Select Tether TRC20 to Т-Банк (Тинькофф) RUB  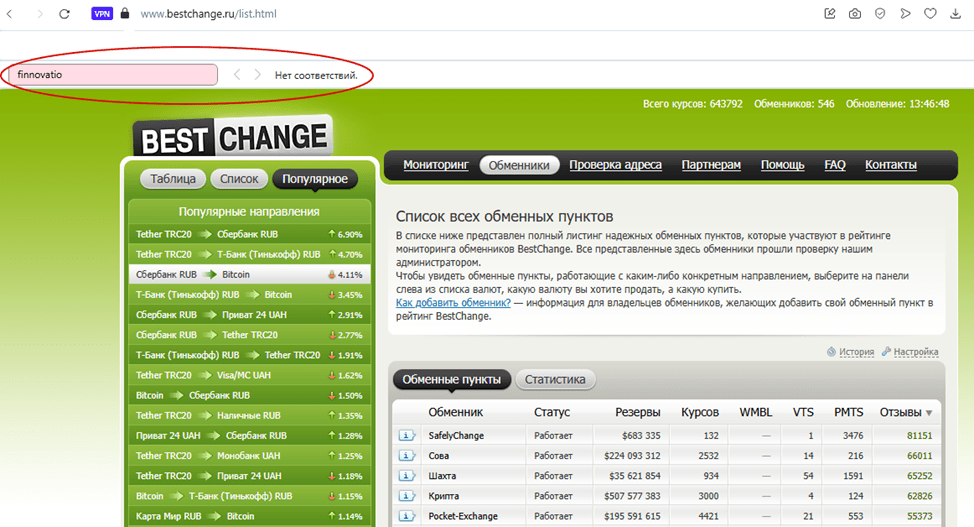click(249, 254)
